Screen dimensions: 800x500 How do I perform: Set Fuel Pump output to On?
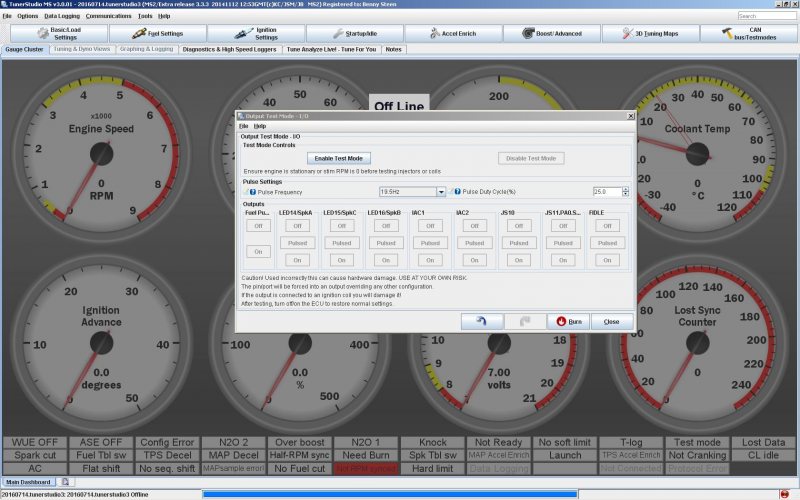258,252
